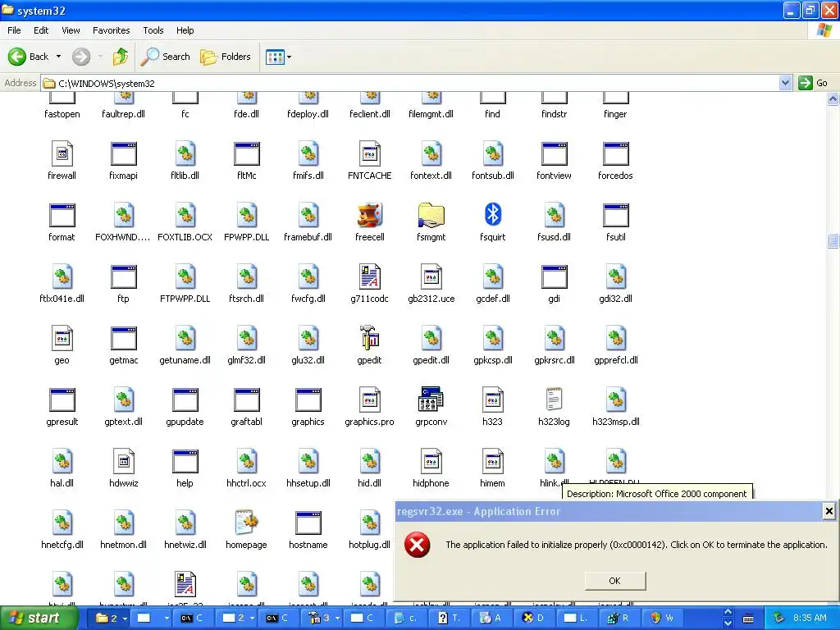Select the grpconv program icon
Image resolution: width=840 pixels, height=630 pixels.
point(431,399)
